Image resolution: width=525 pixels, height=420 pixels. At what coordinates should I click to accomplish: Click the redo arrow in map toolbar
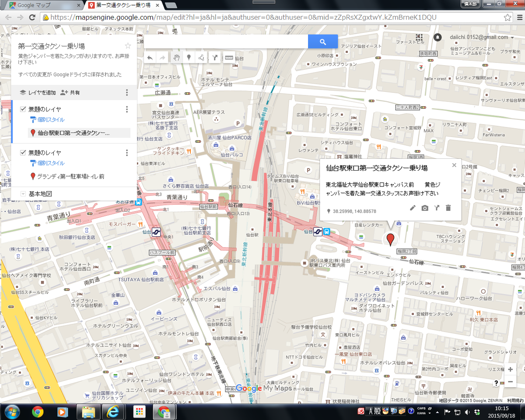click(162, 58)
